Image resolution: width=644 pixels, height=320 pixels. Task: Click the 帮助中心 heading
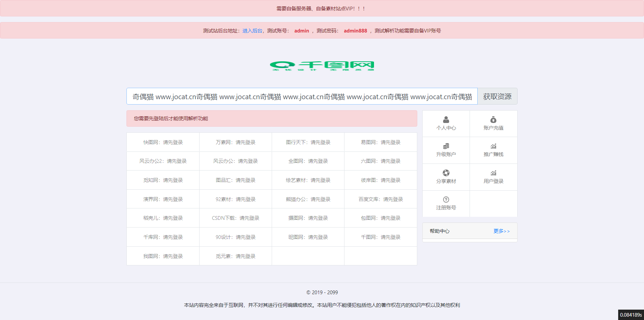pyautogui.click(x=439, y=231)
